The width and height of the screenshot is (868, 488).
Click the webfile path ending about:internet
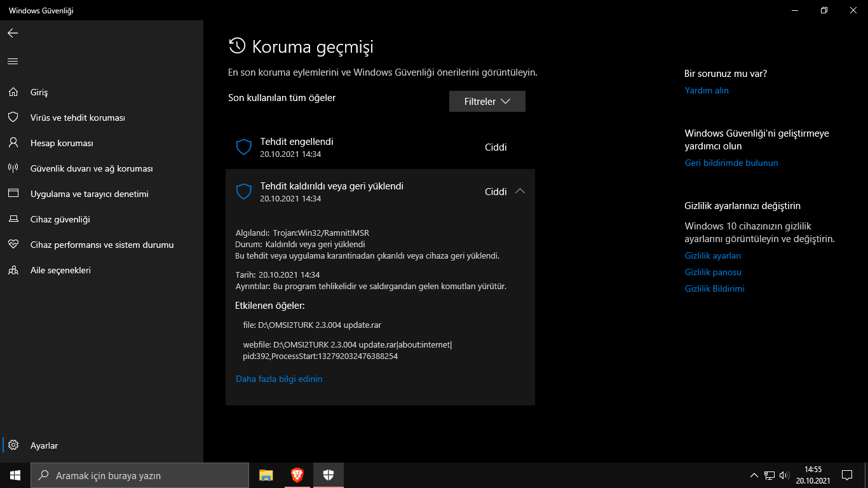click(348, 344)
